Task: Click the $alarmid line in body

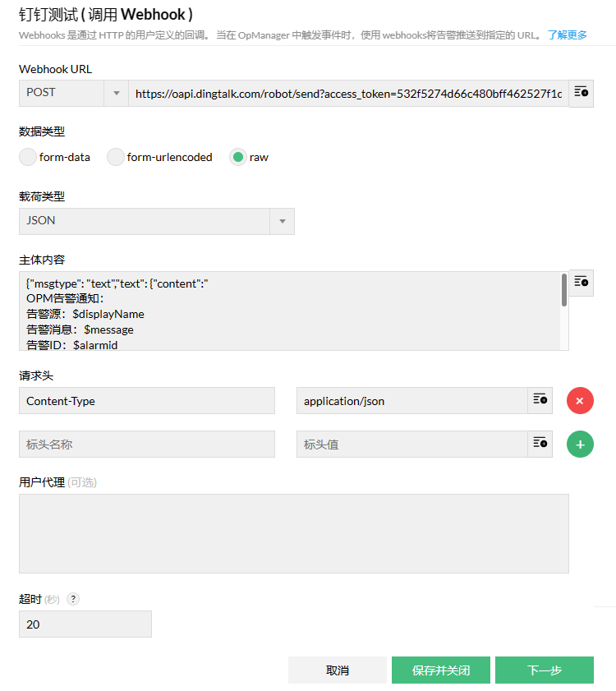Action: [71, 345]
